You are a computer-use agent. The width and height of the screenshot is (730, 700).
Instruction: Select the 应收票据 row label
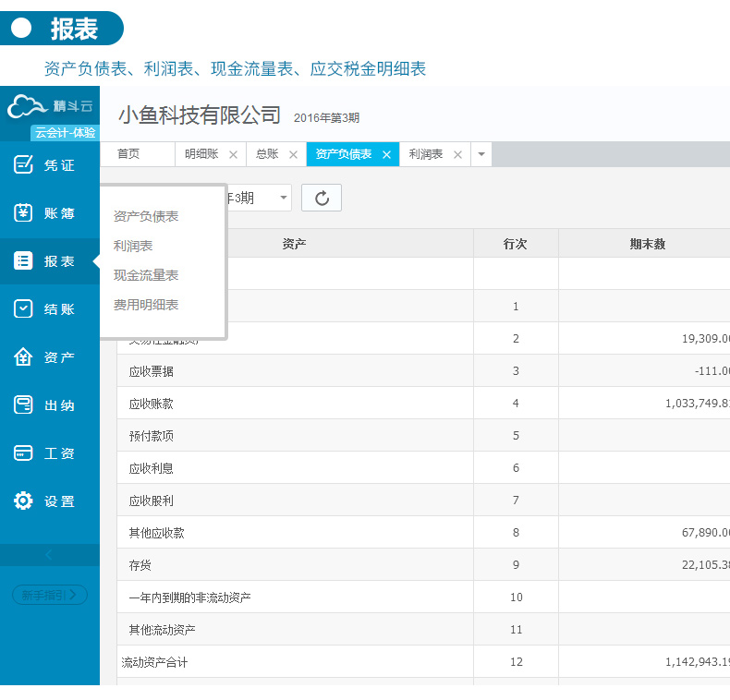coord(152,371)
